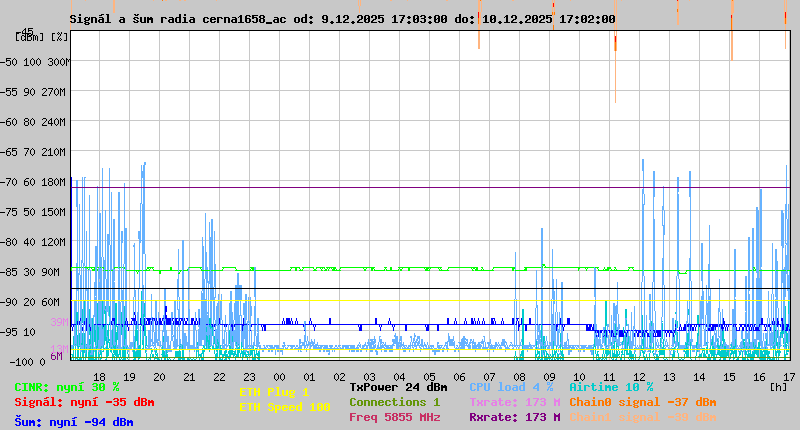Select the '-65 70 210M' y-axis row label
800x430 pixels.
coord(33,152)
